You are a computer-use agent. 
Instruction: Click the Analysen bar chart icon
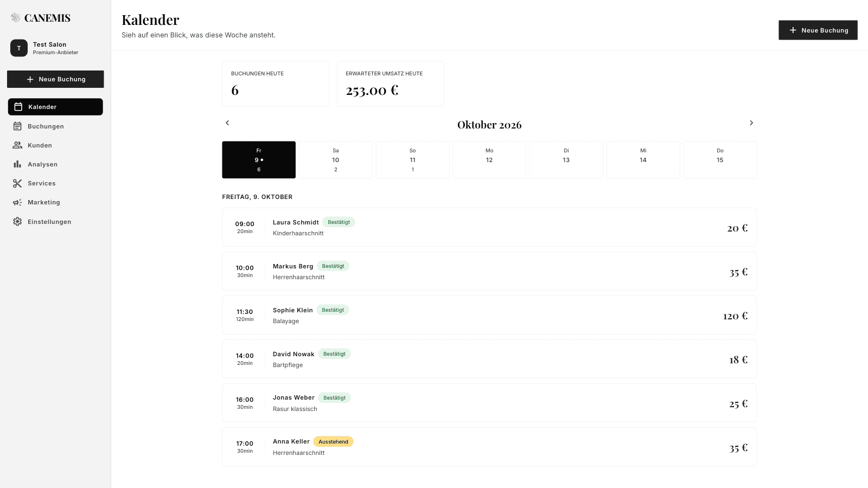point(17,164)
